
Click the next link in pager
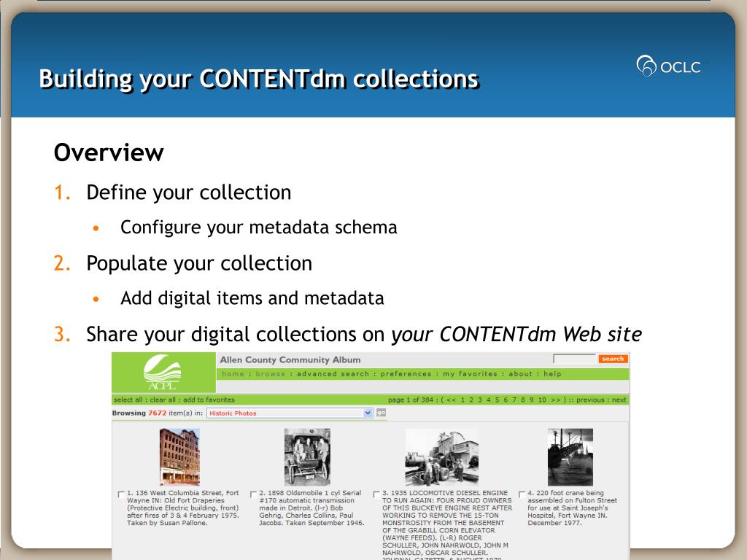[x=619, y=400]
